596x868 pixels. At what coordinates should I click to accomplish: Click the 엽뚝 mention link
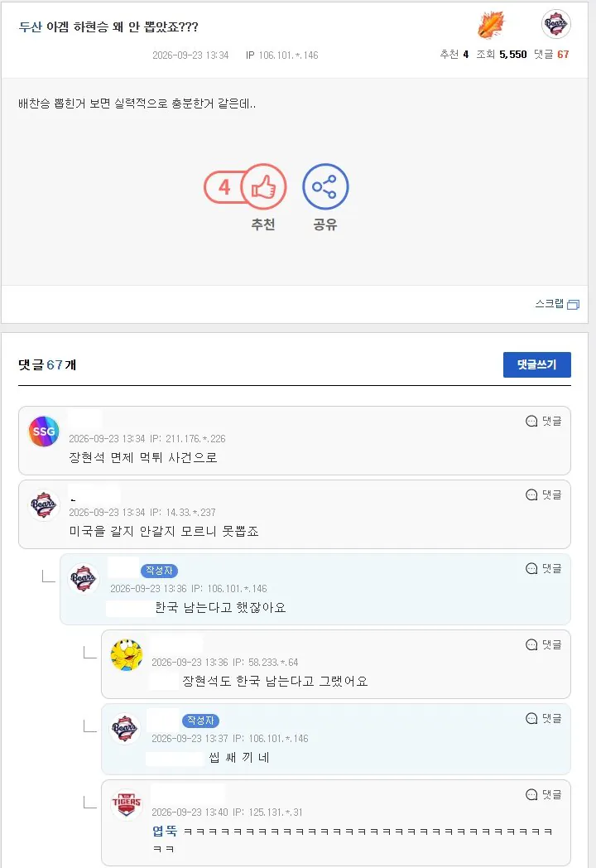pos(165,831)
